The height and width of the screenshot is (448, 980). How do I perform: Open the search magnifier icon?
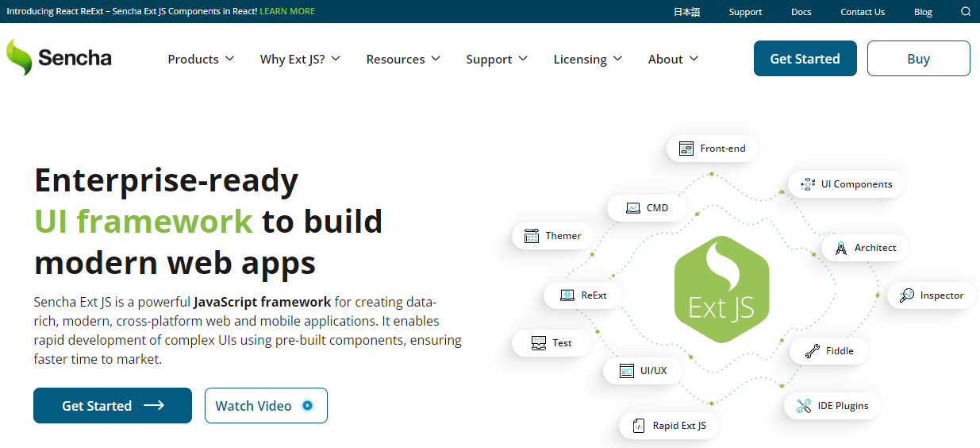tap(966, 12)
